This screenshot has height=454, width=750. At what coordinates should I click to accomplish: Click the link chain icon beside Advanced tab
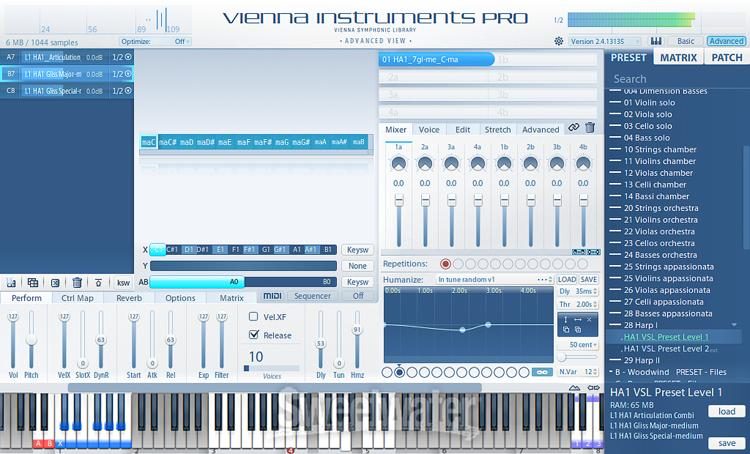coord(574,128)
